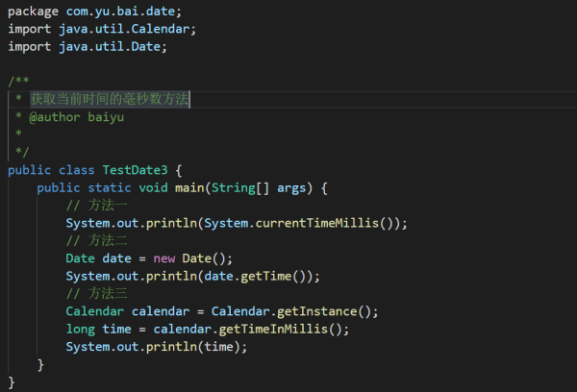Click the class name TestDate3
This screenshot has width=577, height=392.
pos(135,170)
